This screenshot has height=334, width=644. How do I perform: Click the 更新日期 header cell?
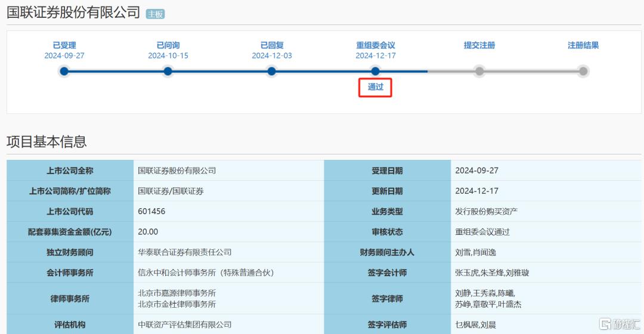(387, 191)
